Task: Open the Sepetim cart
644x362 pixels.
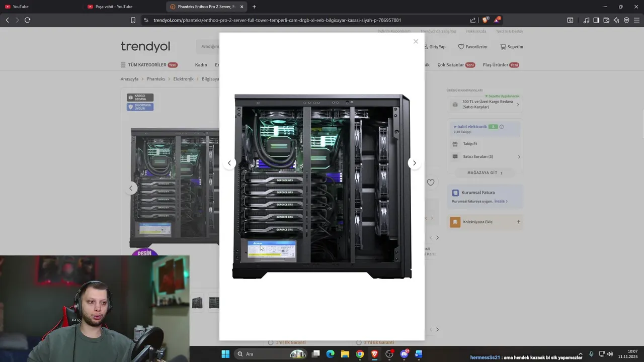Action: click(512, 47)
